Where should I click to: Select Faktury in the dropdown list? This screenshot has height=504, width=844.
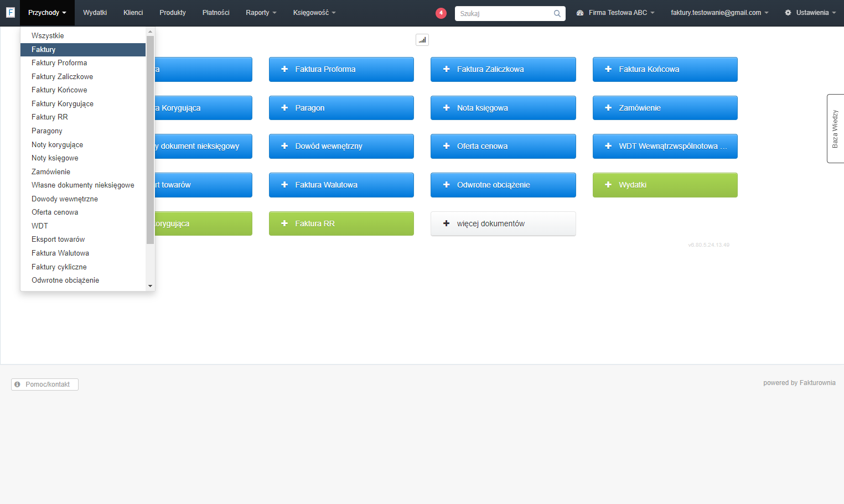pyautogui.click(x=83, y=49)
